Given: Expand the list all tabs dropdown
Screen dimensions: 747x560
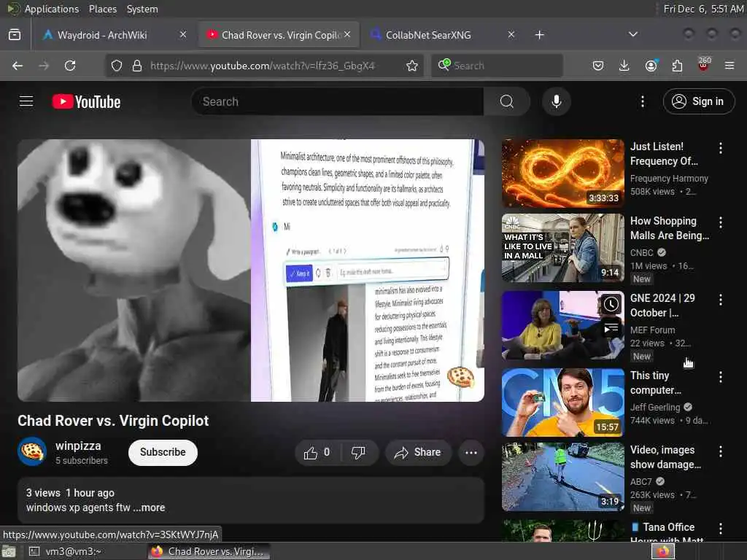Looking at the screenshot, I should point(632,34).
